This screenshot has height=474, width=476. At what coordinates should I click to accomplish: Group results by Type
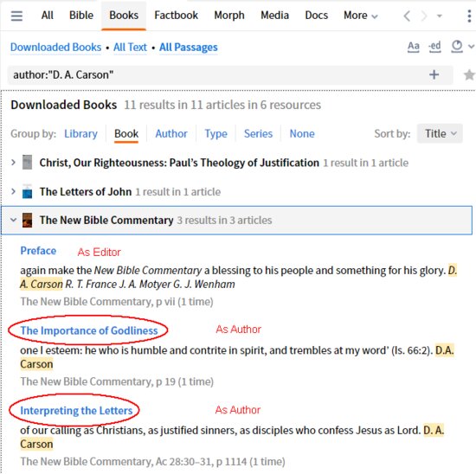(215, 133)
